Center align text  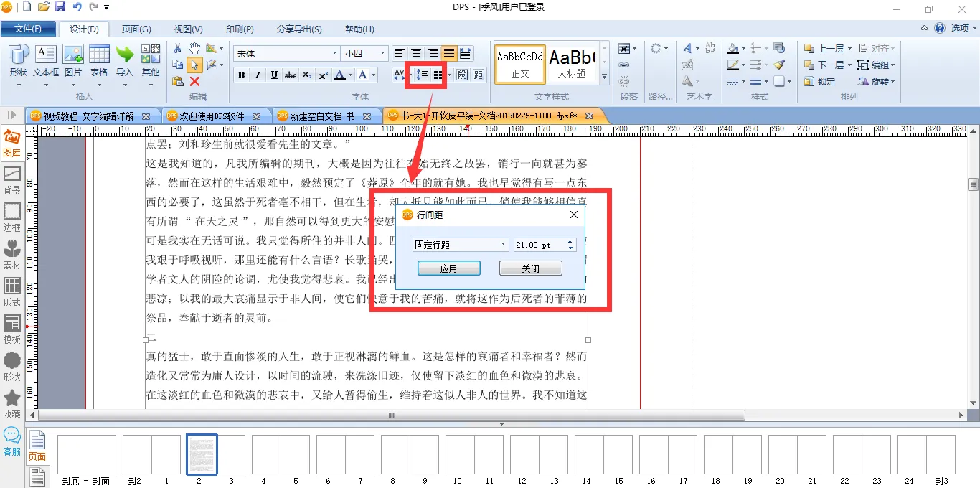point(416,53)
